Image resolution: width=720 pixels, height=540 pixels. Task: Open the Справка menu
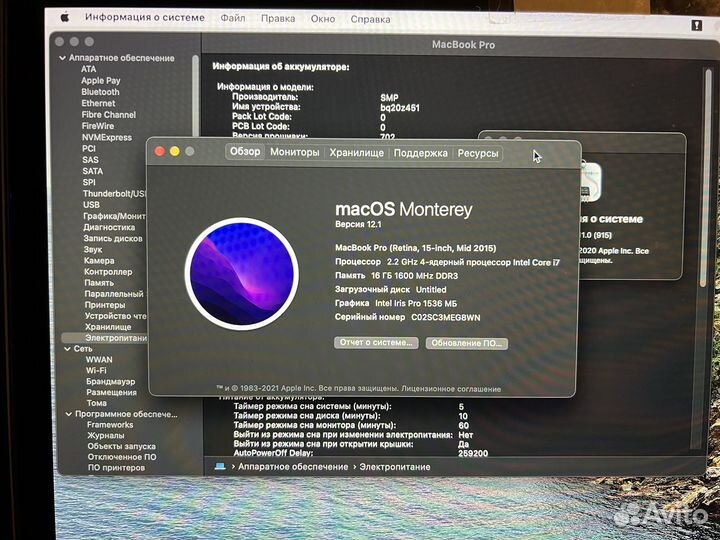[370, 19]
